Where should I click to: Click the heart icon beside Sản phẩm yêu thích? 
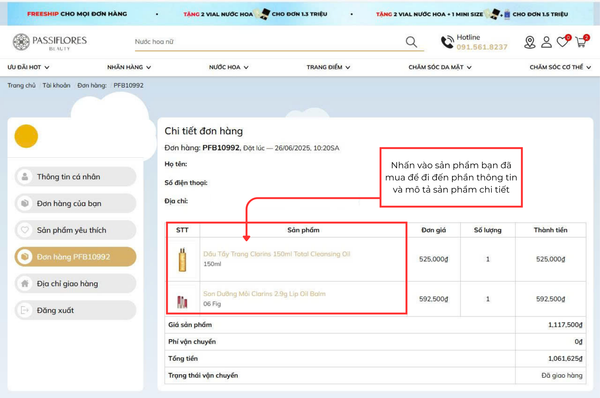(x=25, y=230)
